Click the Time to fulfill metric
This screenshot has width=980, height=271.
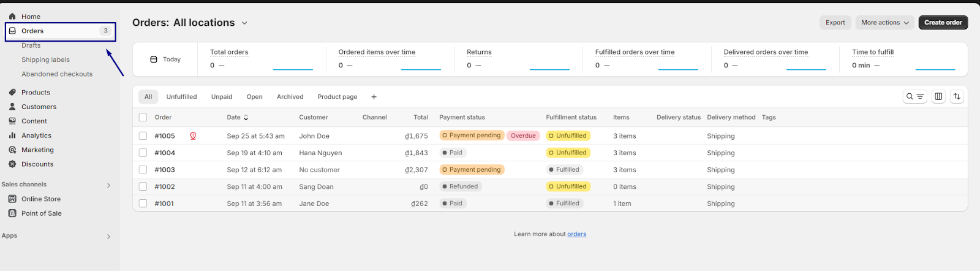[903, 59]
